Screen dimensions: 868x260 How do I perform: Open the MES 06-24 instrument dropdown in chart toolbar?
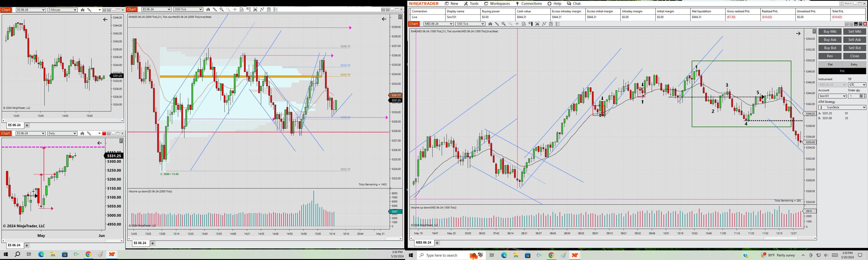coord(438,24)
